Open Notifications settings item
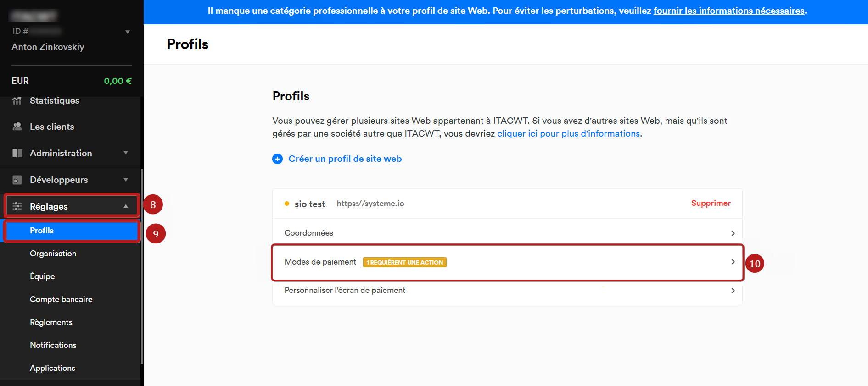Viewport: 868px width, 386px height. click(53, 345)
